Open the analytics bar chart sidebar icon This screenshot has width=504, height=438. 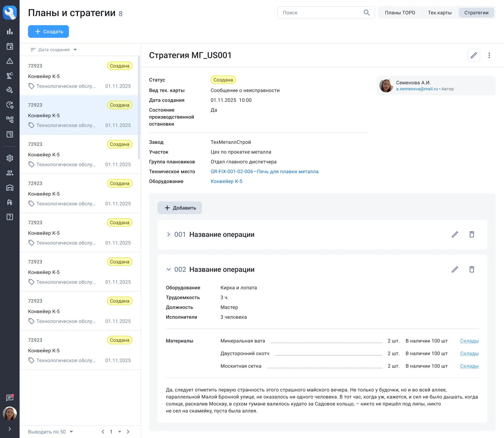(10, 31)
